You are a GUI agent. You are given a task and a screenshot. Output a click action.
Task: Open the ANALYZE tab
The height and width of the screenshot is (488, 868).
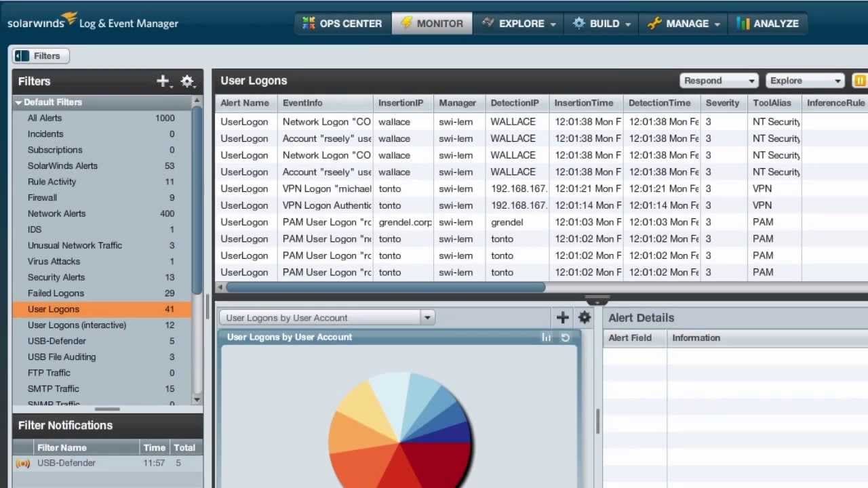coord(768,24)
